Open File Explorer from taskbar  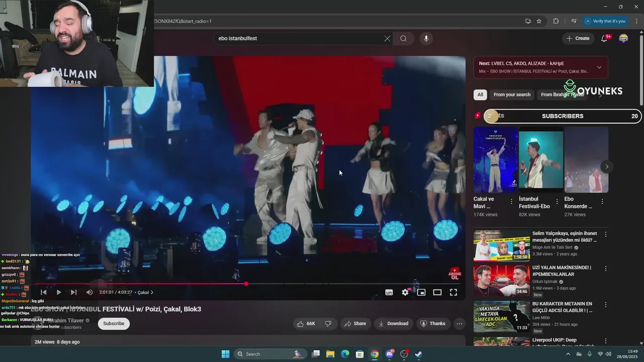point(330,354)
